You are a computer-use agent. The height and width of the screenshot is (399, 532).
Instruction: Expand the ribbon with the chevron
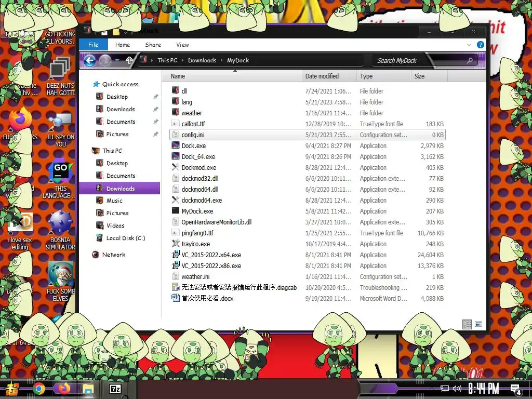coord(469,45)
